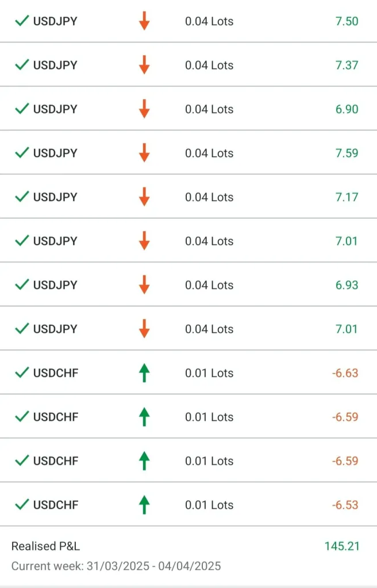Select the Realised P&L label

pos(46,546)
